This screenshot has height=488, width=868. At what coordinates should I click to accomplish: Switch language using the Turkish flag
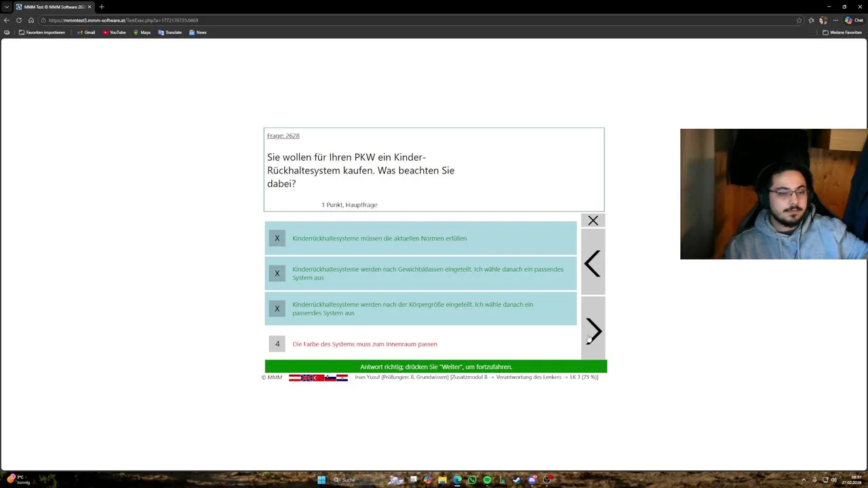point(318,378)
